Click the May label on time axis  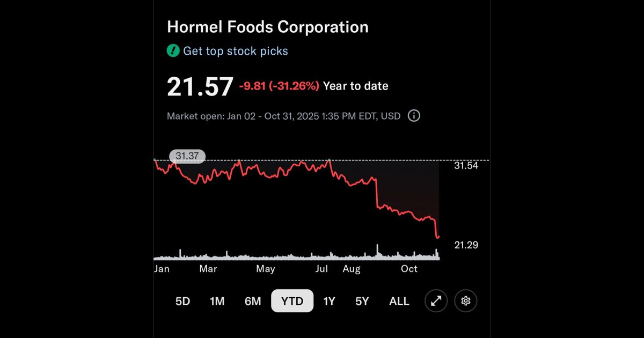[265, 269]
